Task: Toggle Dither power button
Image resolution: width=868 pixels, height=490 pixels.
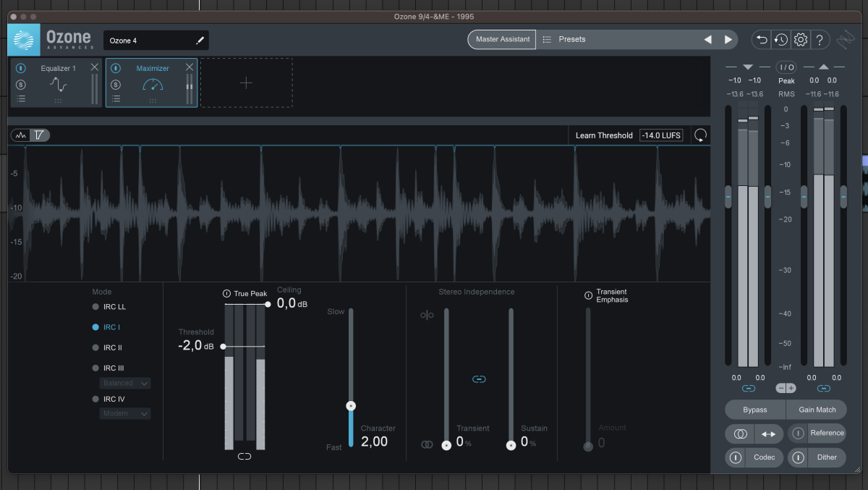Action: [798, 457]
